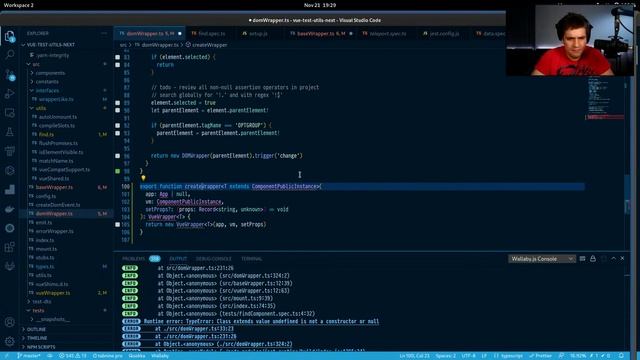The width and height of the screenshot is (640, 360).
Task: Click the master branch status bar item
Action: 29,356
